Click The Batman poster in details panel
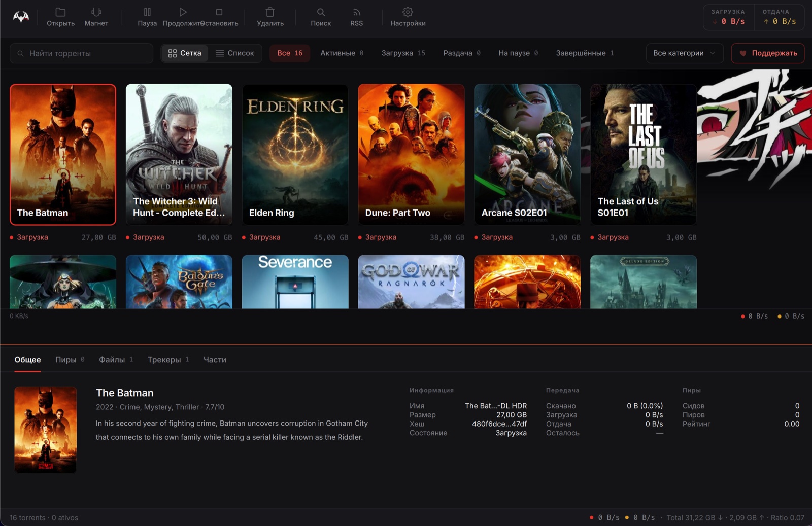The width and height of the screenshot is (812, 526). point(46,430)
